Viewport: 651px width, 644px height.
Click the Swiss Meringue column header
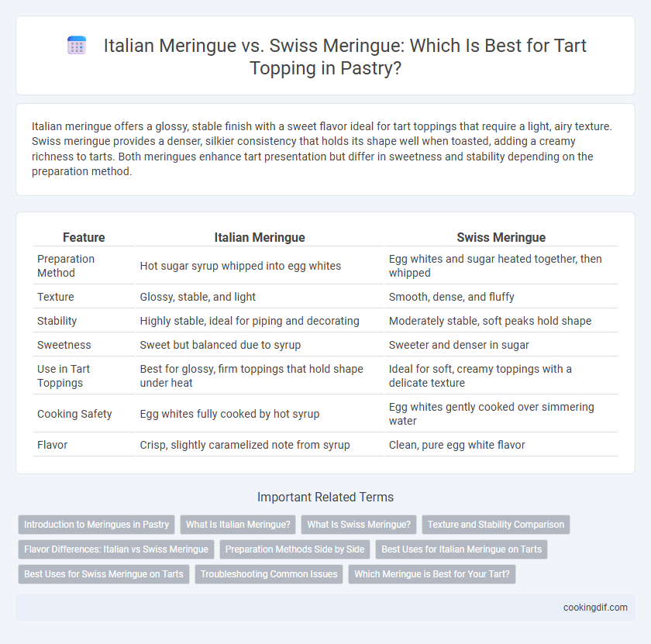click(501, 237)
